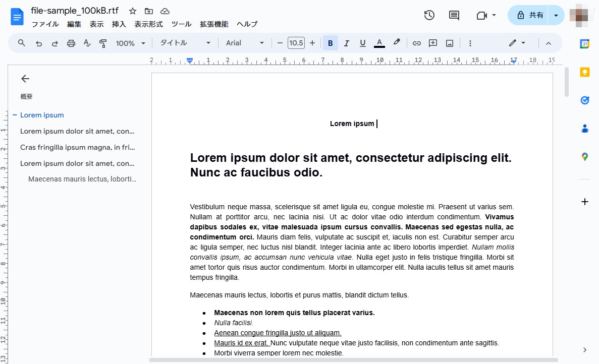Click the print icon in toolbar
The height and width of the screenshot is (364, 599).
[x=71, y=43]
